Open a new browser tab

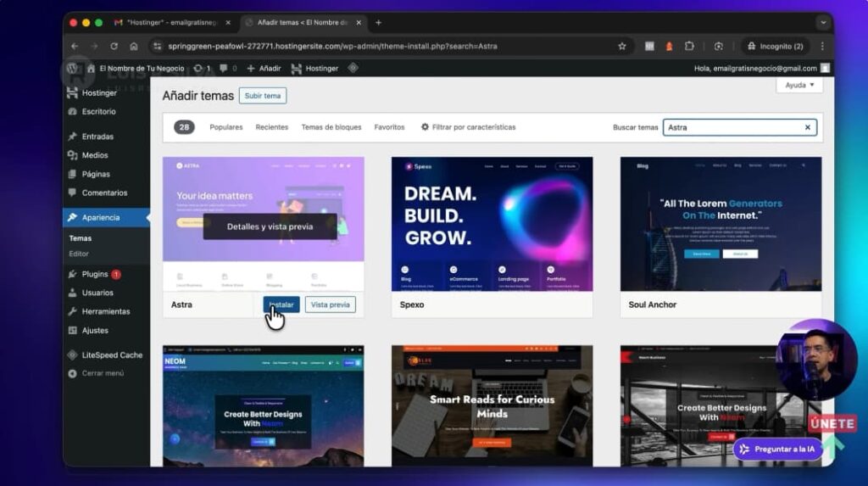[x=379, y=23]
